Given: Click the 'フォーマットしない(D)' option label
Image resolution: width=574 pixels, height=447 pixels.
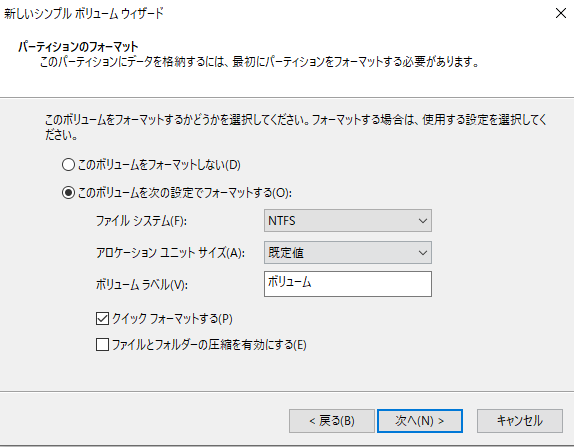Looking at the screenshot, I should tap(159, 165).
